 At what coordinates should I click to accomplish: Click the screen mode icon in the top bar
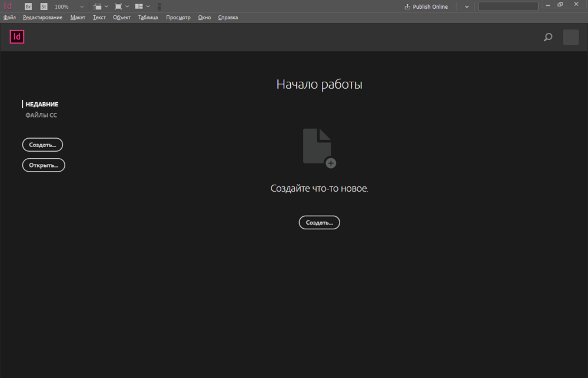[x=118, y=6]
